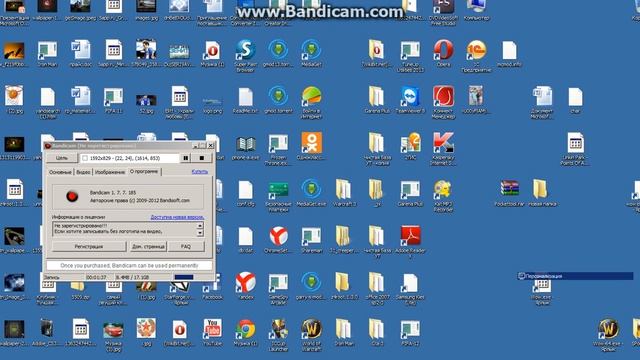Tick the checkbox in the target area field

[85, 158]
